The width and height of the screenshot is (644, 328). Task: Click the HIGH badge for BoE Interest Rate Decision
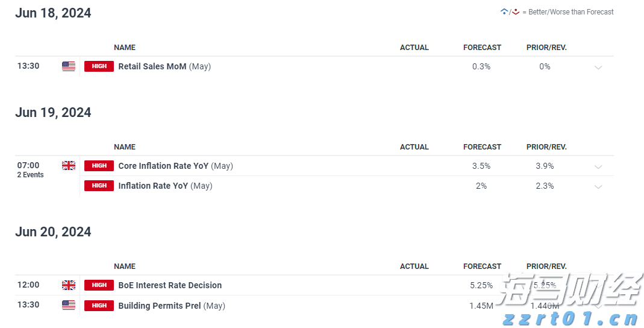99,285
